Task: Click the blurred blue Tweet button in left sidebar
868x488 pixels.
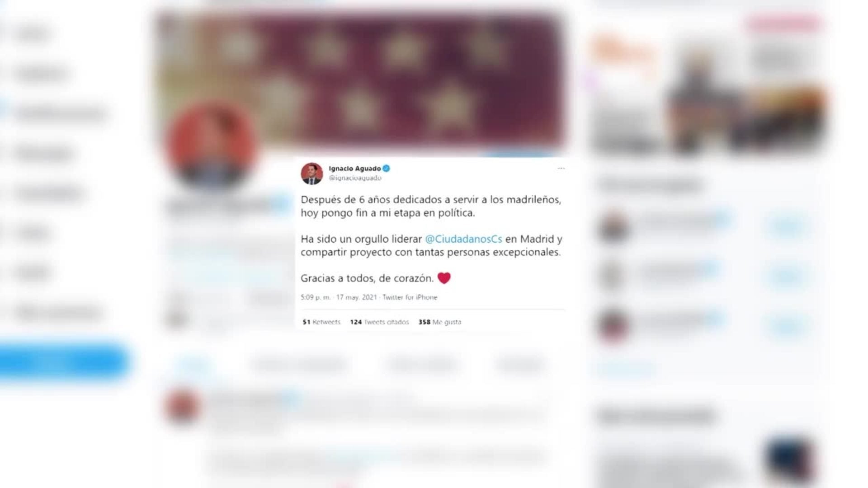Action: point(63,361)
